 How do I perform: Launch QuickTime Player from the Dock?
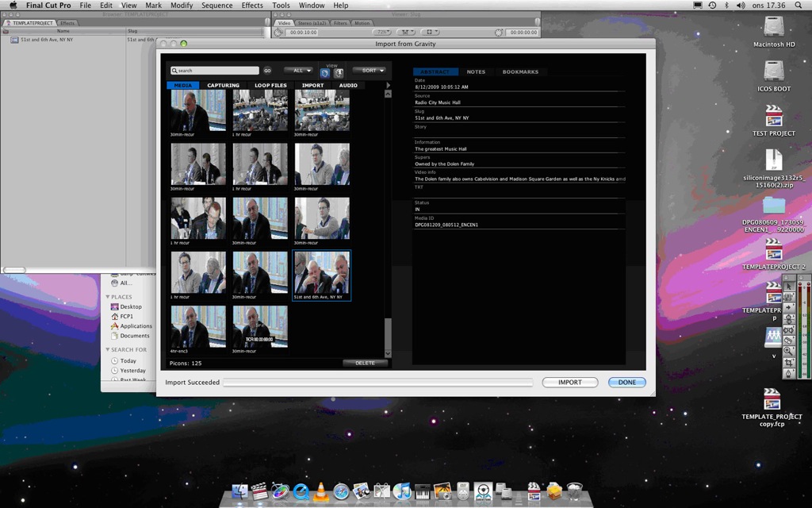click(301, 491)
